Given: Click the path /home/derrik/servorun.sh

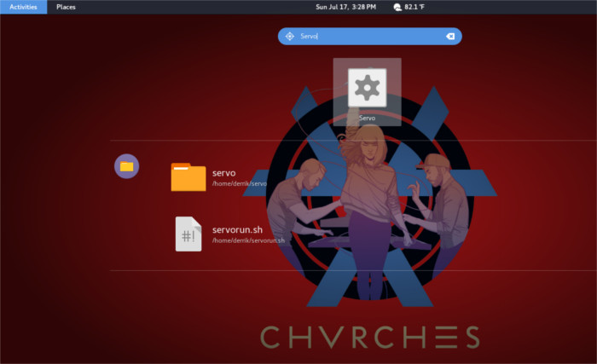Looking at the screenshot, I should point(248,240).
